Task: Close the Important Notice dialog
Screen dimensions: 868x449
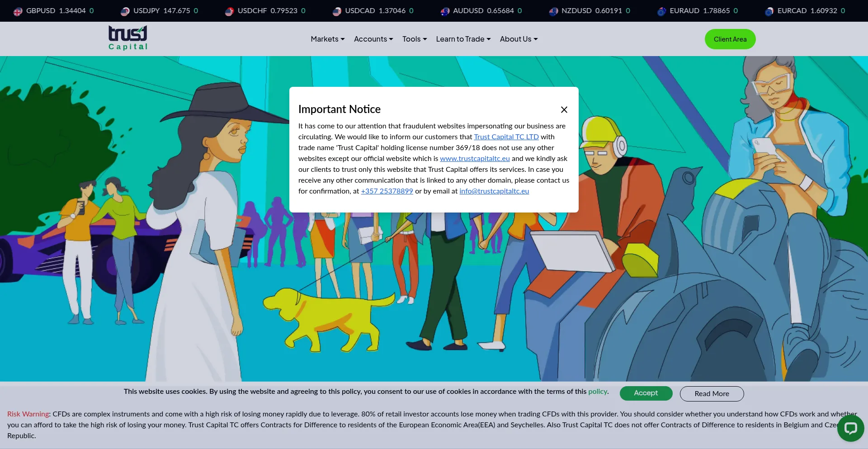Action: point(564,109)
